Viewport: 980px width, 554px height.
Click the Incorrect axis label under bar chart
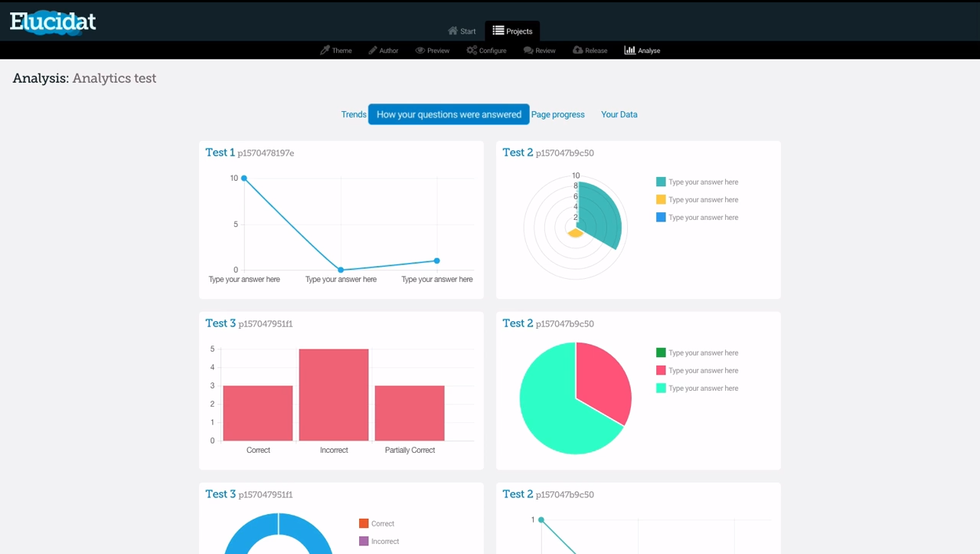click(334, 451)
